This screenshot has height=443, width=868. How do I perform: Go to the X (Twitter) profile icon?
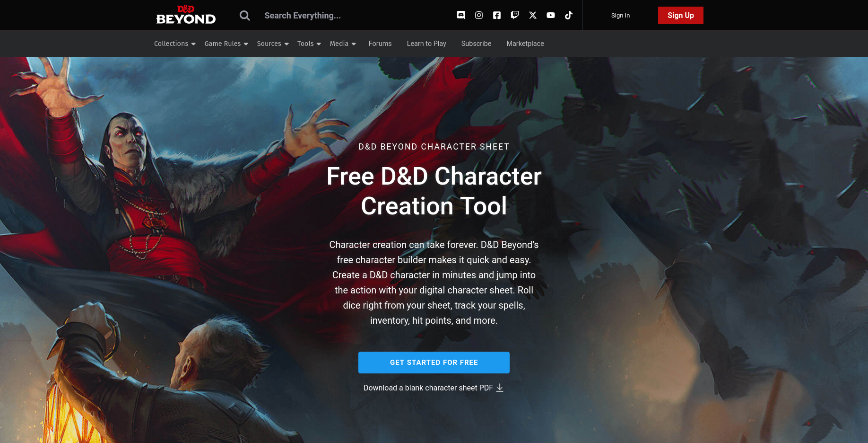click(x=533, y=15)
